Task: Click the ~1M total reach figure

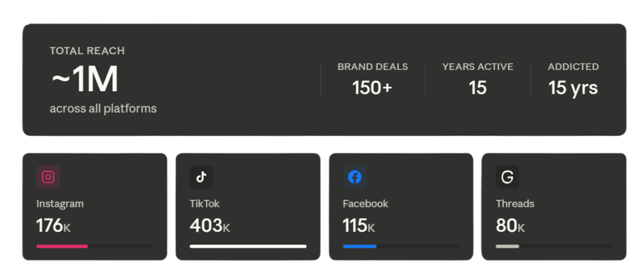Action: point(84,80)
